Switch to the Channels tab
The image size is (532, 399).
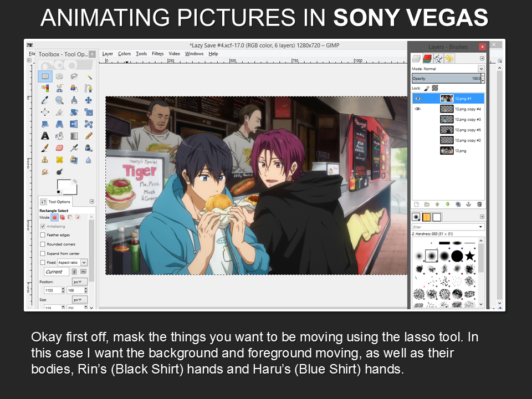[427, 59]
